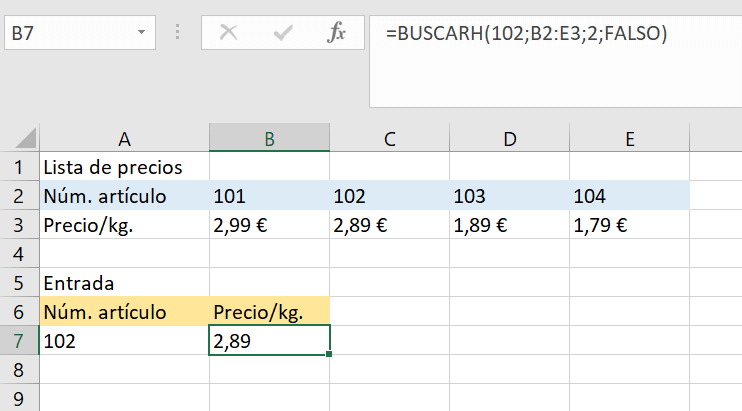Select price cell 2,89 €
The width and height of the screenshot is (742, 411).
coord(389,225)
